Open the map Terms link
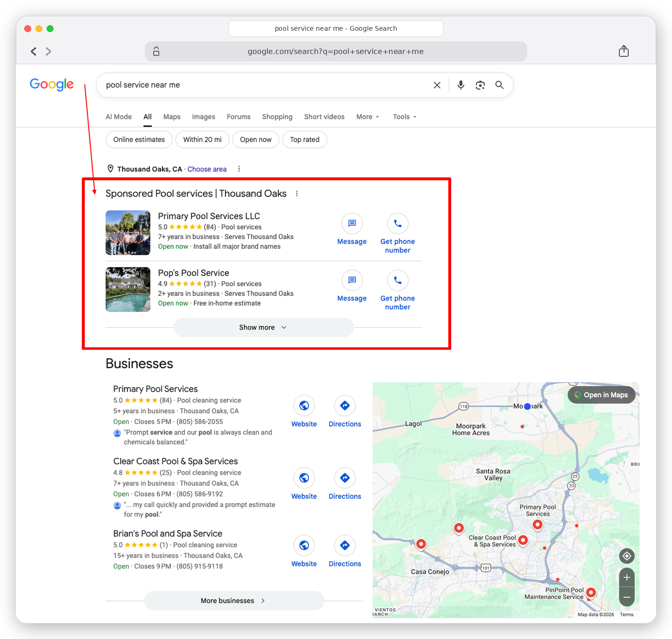Screen dimensions: 672x639 click(x=627, y=614)
